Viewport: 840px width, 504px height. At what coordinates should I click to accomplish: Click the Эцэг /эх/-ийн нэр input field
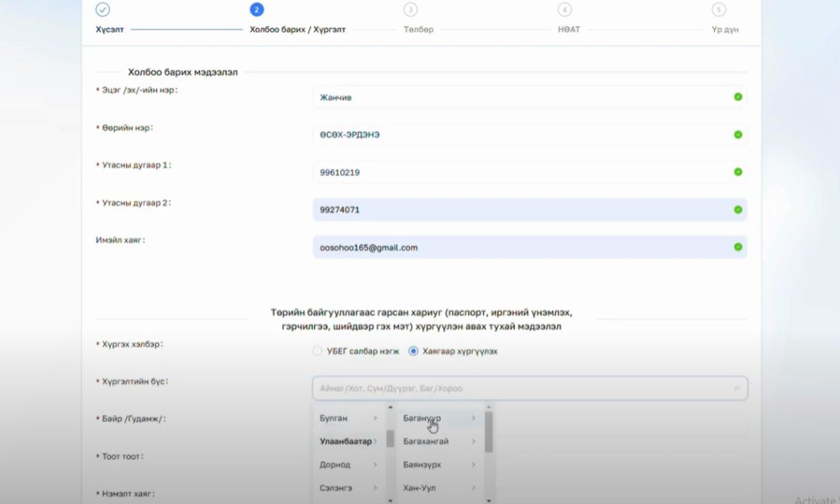pos(530,97)
